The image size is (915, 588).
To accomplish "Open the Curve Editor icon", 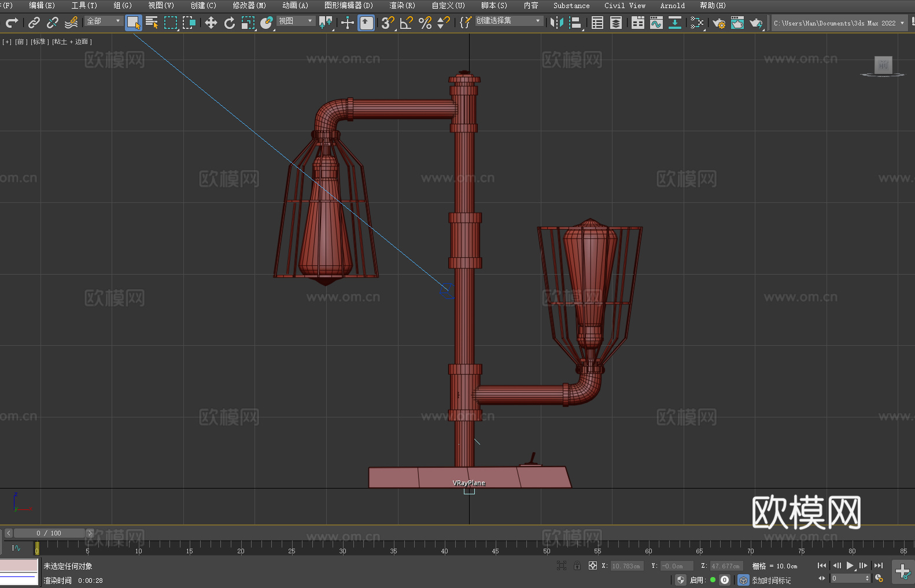I will [656, 23].
